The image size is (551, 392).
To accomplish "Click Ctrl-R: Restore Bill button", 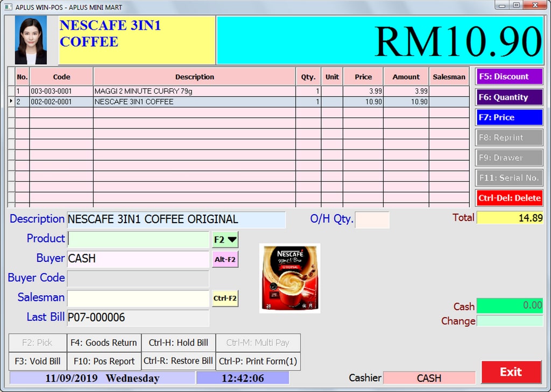I will (x=179, y=361).
